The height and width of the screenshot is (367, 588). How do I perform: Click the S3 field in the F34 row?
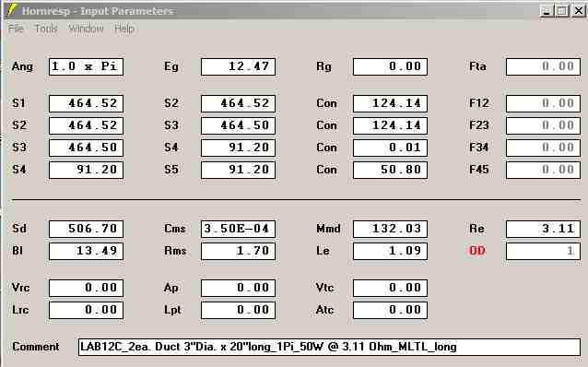[87, 148]
